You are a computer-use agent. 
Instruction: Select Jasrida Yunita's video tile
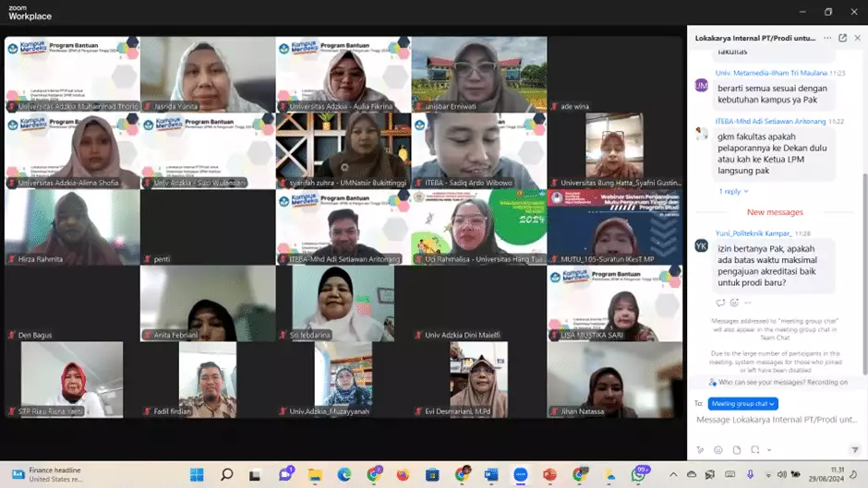208,74
